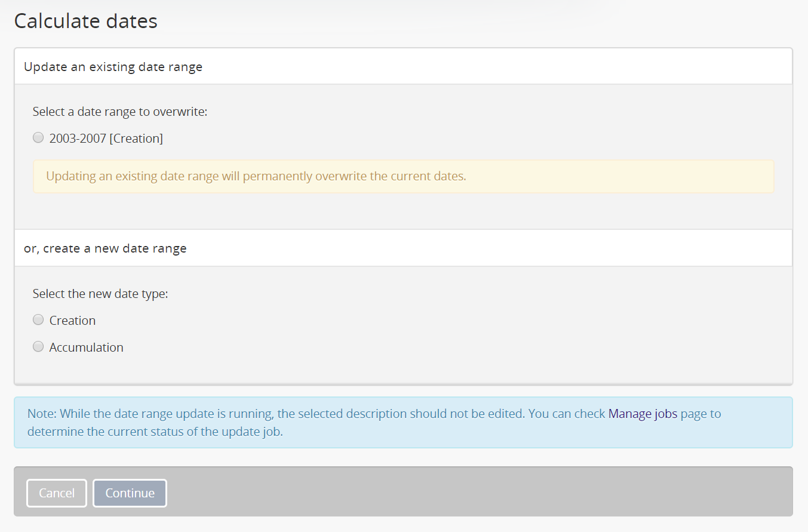Click the 'Calculate dates' page heading
Viewport: 808px width, 532px height.
coord(85,21)
